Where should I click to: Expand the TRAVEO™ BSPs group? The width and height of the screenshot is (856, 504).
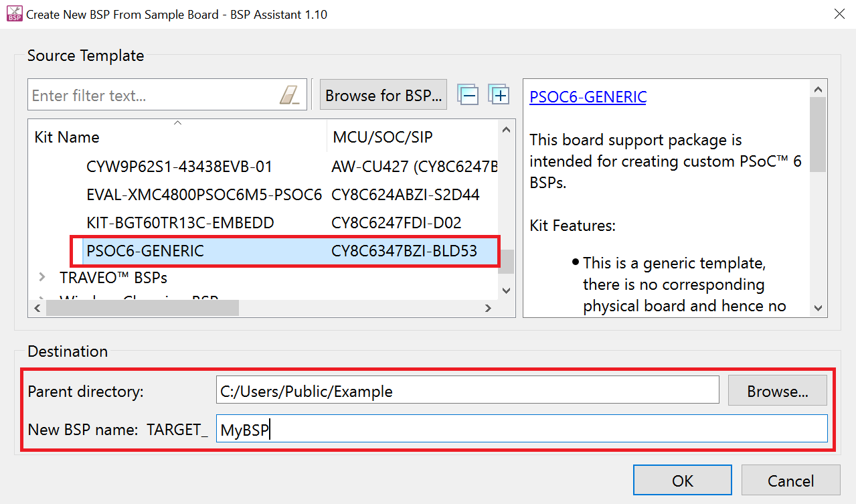click(x=43, y=277)
